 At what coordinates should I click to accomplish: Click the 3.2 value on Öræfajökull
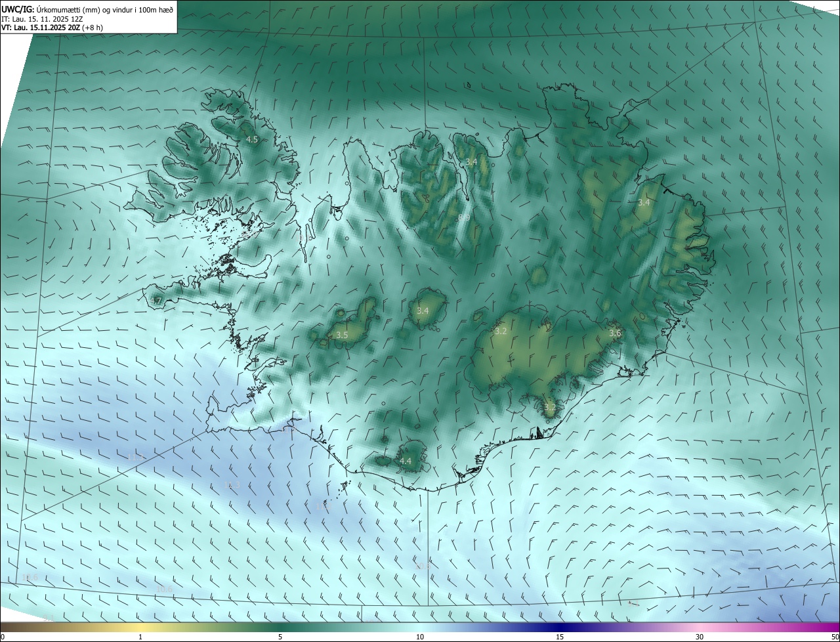pyautogui.click(x=550, y=408)
